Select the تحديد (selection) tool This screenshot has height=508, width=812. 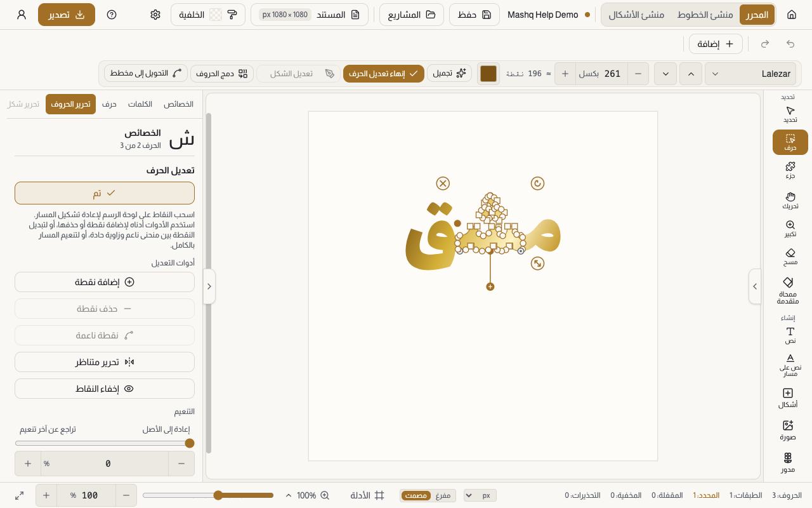(x=790, y=115)
